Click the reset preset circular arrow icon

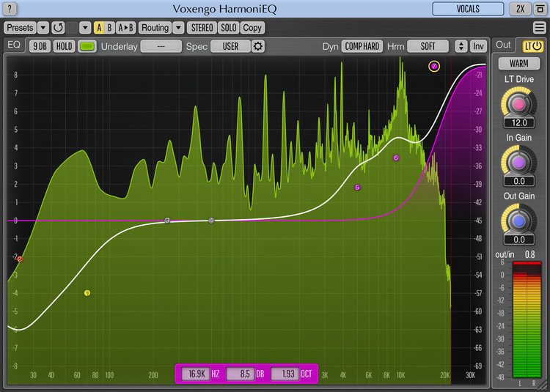[x=58, y=28]
